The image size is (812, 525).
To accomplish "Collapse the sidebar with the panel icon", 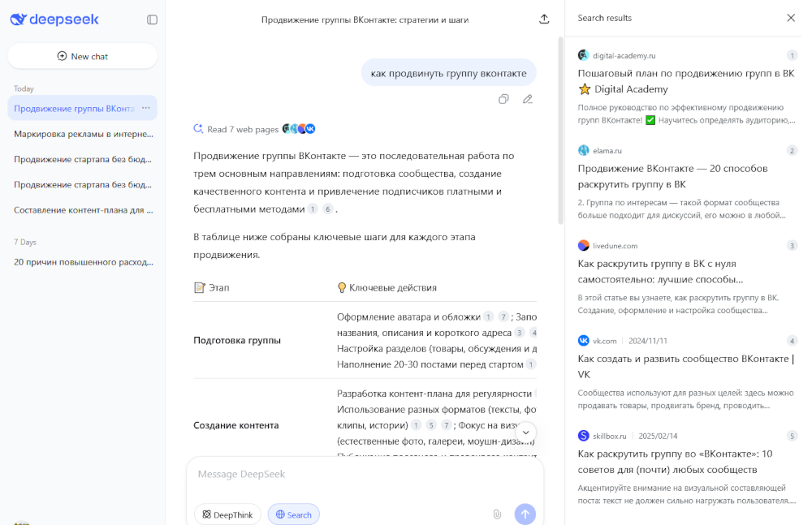I will click(x=152, y=19).
